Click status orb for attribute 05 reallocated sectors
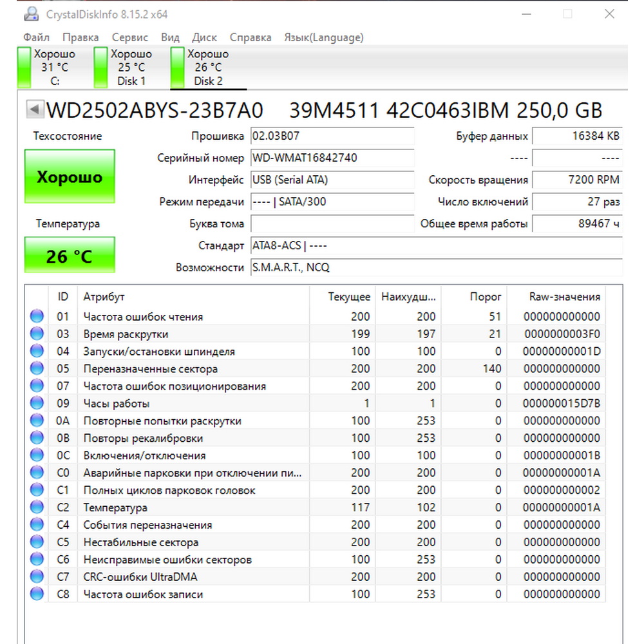The height and width of the screenshot is (644, 644). pyautogui.click(x=37, y=368)
